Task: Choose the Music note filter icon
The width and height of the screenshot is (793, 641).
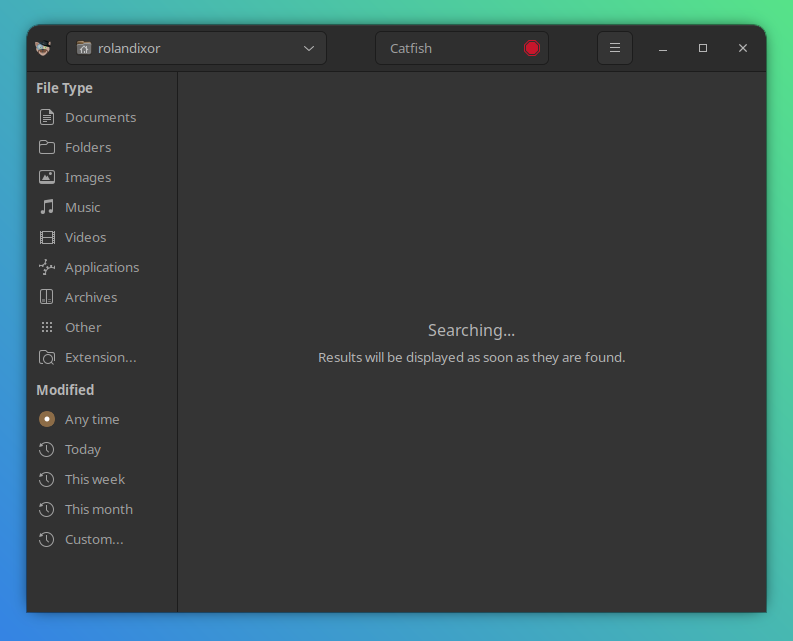Action: click(47, 207)
